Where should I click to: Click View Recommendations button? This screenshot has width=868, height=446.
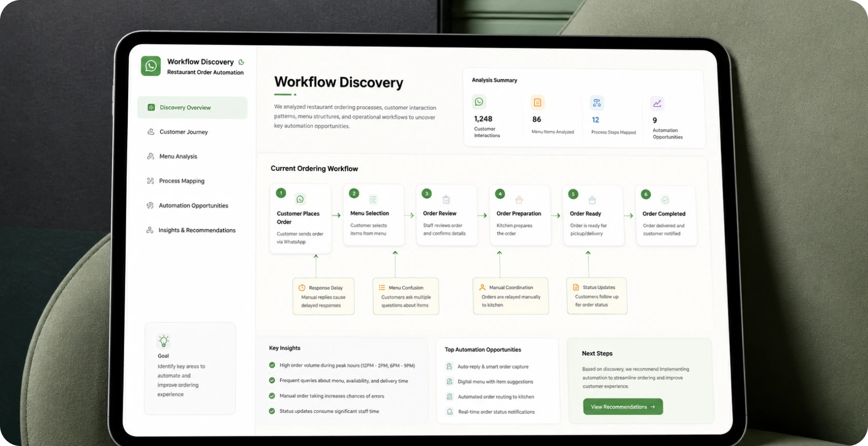[x=623, y=407]
